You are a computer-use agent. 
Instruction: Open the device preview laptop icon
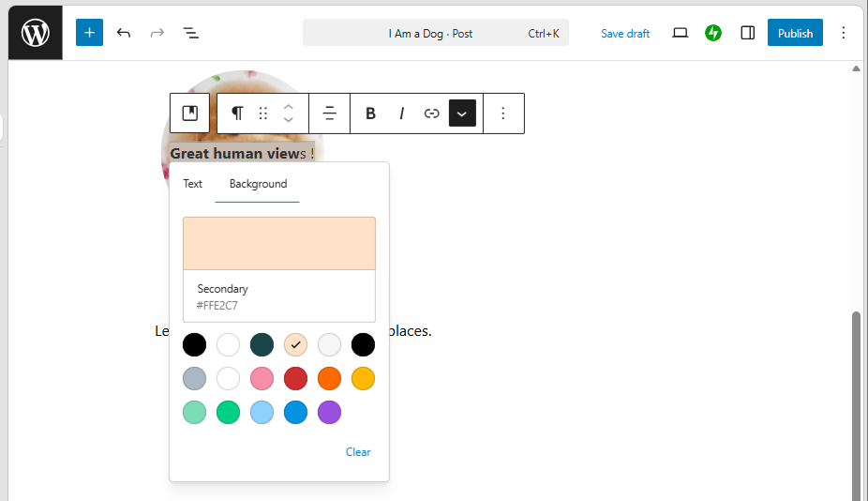tap(681, 33)
